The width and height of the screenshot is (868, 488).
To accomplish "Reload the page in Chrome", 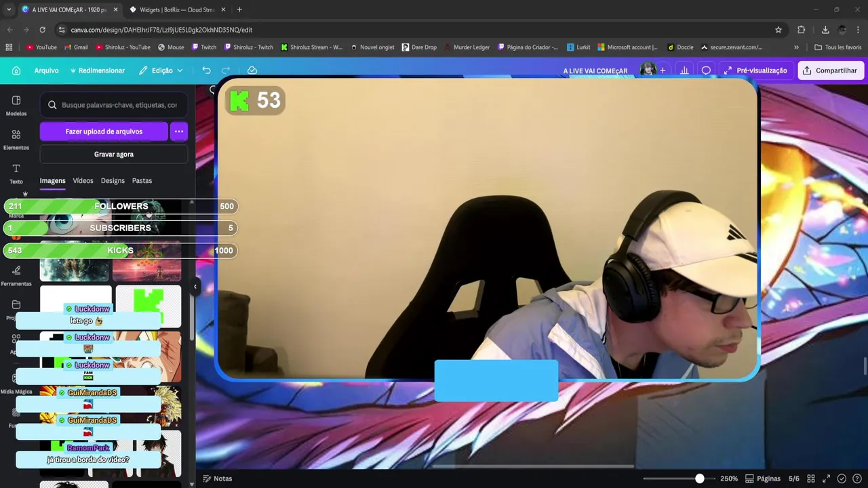I will 42,30.
